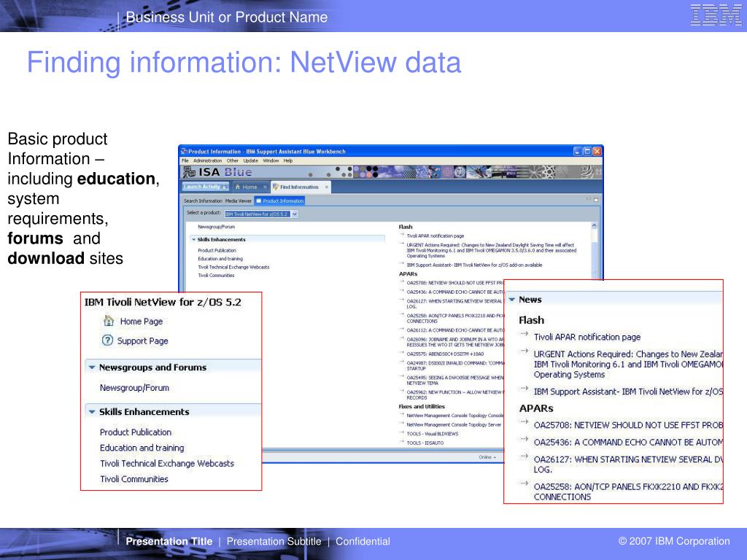
Task: Open Tivoli Communities in the enlarged callout
Action: 134,480
